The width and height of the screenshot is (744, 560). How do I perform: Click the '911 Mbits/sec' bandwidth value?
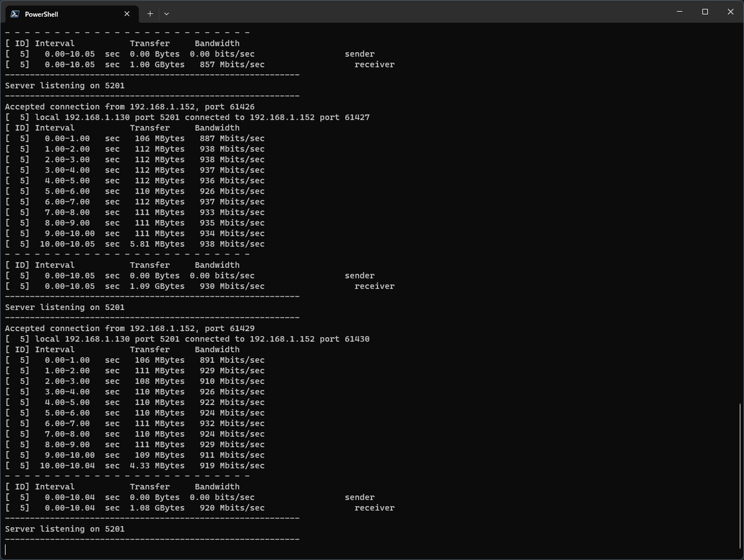coord(232,455)
